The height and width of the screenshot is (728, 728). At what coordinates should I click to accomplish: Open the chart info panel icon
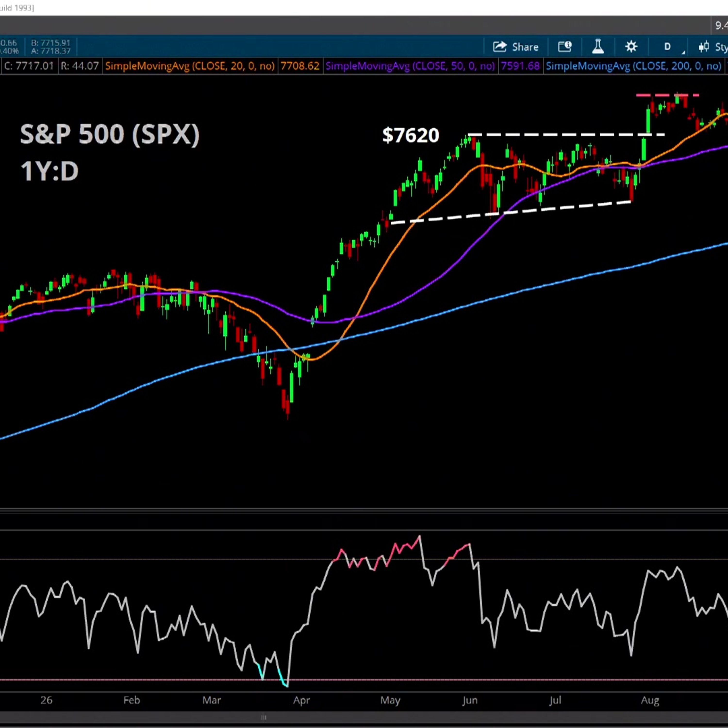pos(565,47)
